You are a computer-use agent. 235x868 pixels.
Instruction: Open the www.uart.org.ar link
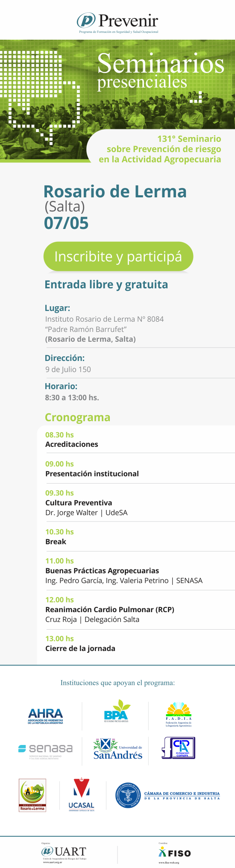coord(53,862)
